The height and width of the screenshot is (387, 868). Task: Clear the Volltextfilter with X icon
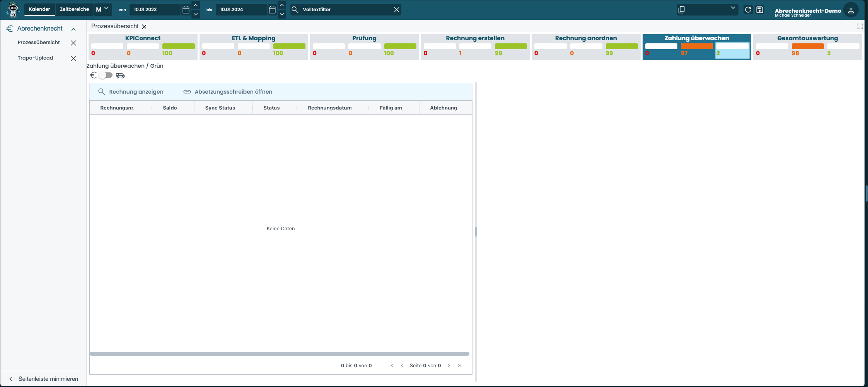(396, 10)
